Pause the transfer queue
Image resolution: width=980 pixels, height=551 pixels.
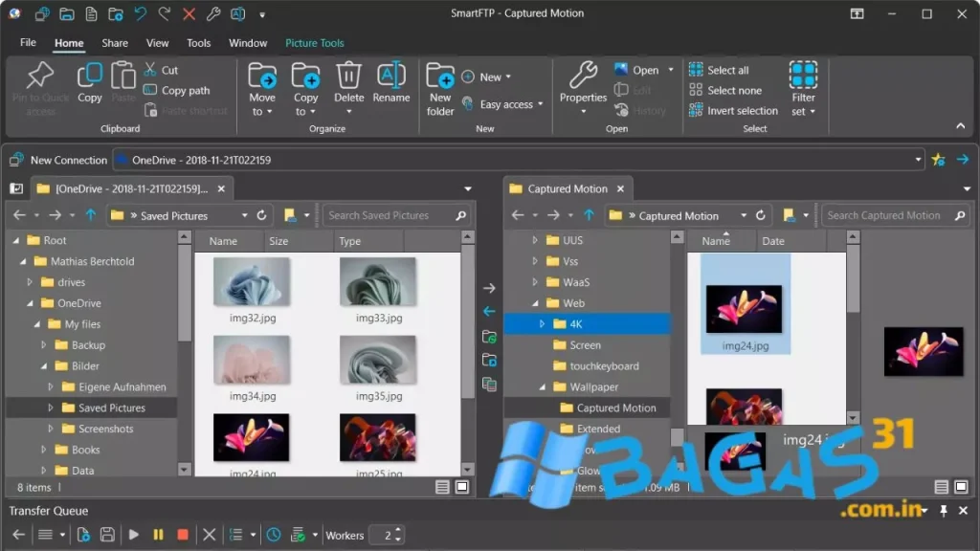coord(158,535)
